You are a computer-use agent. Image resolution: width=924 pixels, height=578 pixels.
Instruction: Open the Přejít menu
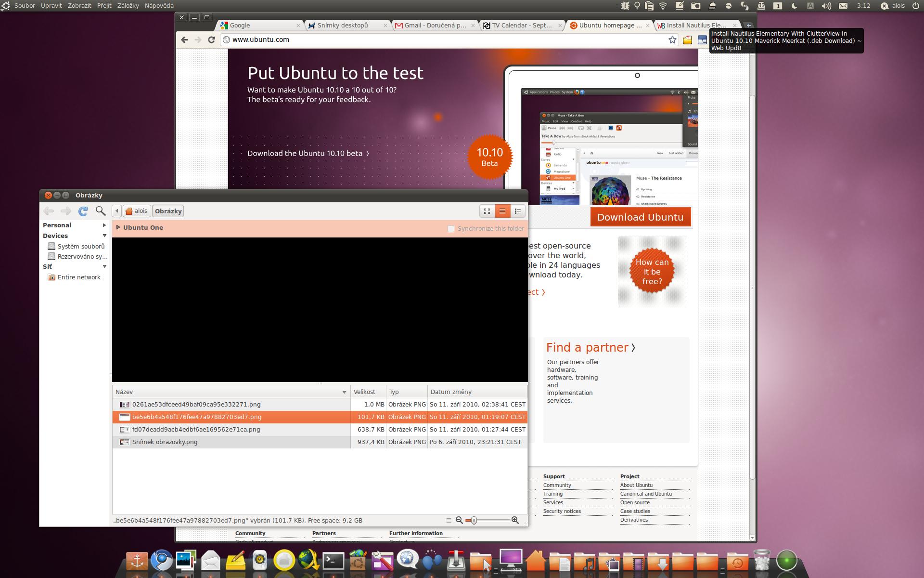[x=104, y=6]
